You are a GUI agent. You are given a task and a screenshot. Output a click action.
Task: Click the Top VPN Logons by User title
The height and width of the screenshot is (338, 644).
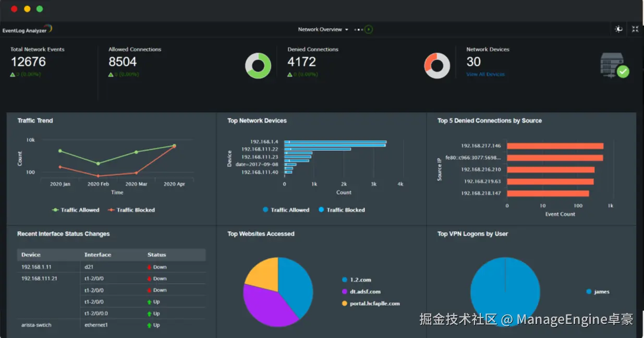coord(473,234)
